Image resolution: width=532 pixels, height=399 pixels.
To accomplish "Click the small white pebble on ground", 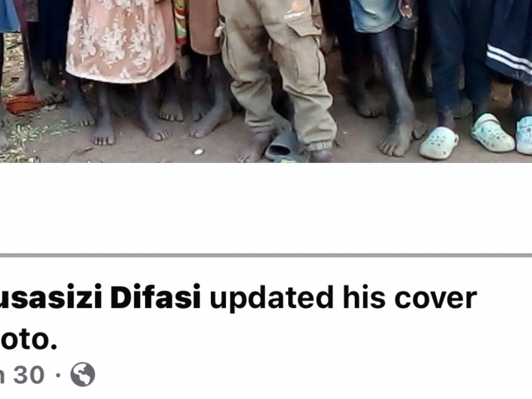I will [x=198, y=152].
